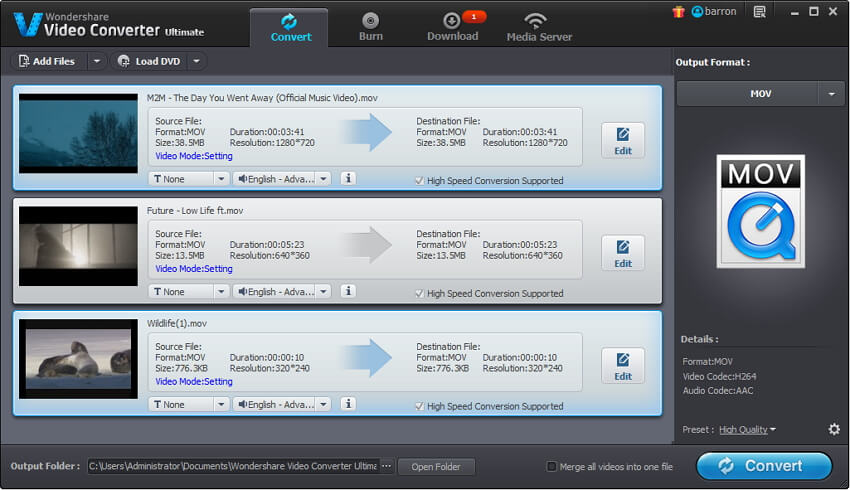Click the Load DVD button
Screen dimensions: 850x490
(150, 61)
